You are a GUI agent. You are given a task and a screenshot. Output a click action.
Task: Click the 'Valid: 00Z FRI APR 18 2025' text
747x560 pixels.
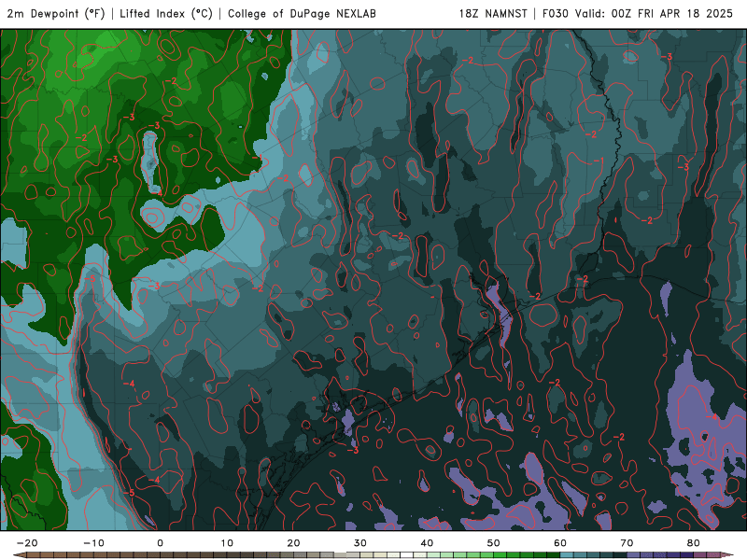(654, 13)
